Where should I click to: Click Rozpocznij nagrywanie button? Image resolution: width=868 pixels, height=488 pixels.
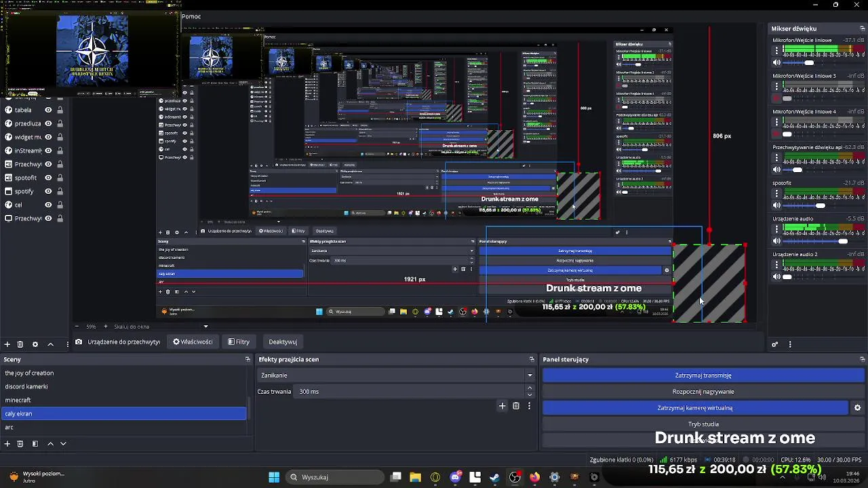coord(703,392)
